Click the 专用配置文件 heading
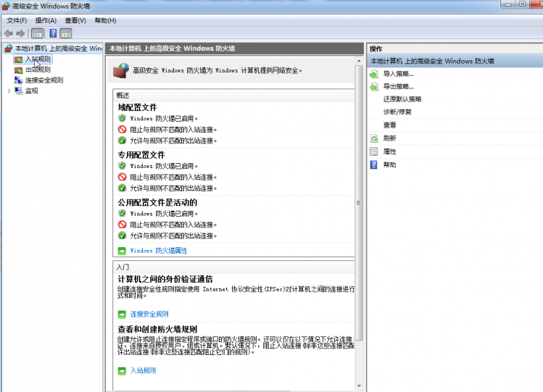This screenshot has width=543, height=392. pos(141,155)
